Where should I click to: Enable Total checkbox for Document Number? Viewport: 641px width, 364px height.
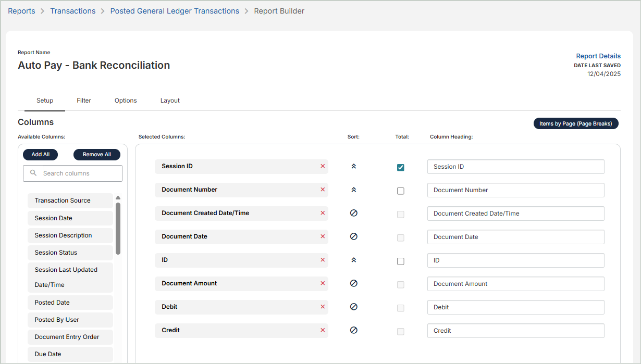400,191
